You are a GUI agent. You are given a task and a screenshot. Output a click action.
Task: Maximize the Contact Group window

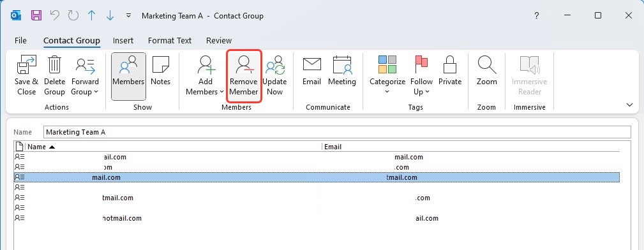pos(598,15)
